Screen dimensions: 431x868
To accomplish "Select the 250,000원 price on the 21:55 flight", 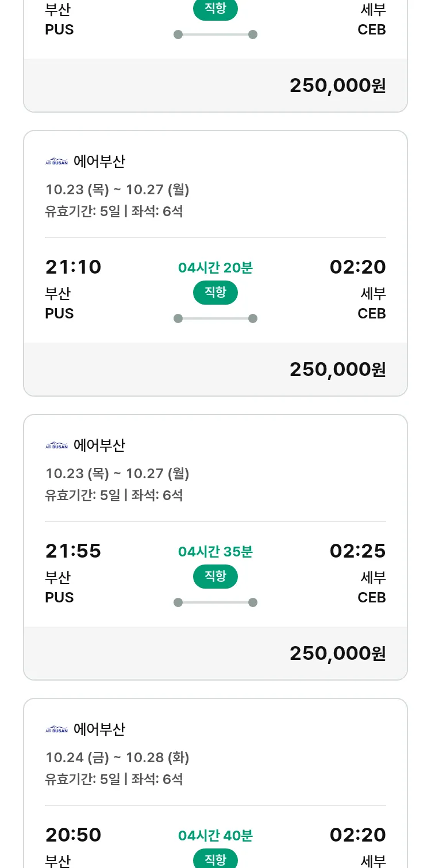I will pos(337,654).
